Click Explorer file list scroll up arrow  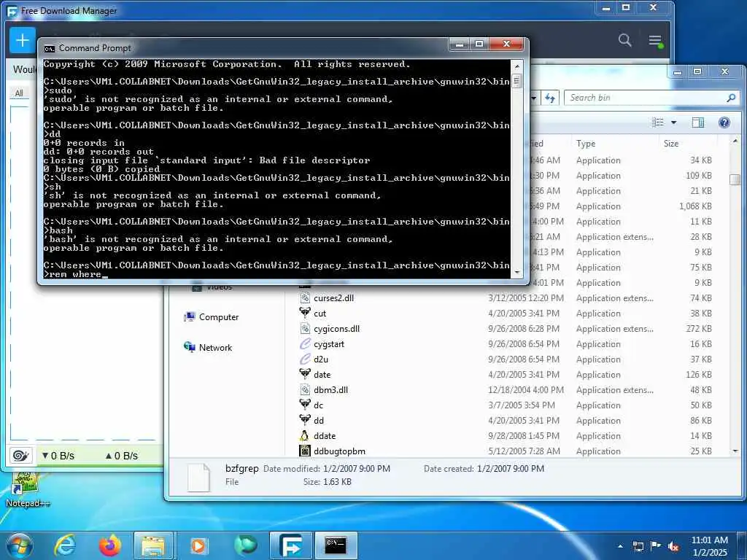pos(735,141)
